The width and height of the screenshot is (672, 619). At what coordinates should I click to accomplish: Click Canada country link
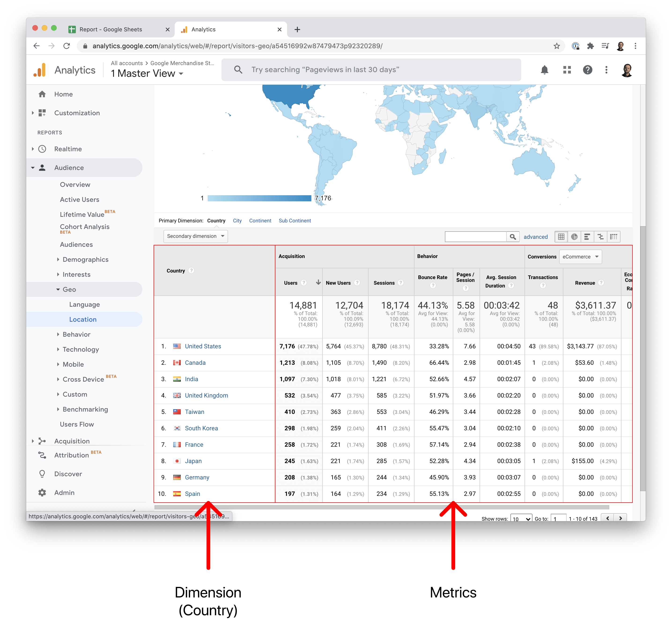195,363
